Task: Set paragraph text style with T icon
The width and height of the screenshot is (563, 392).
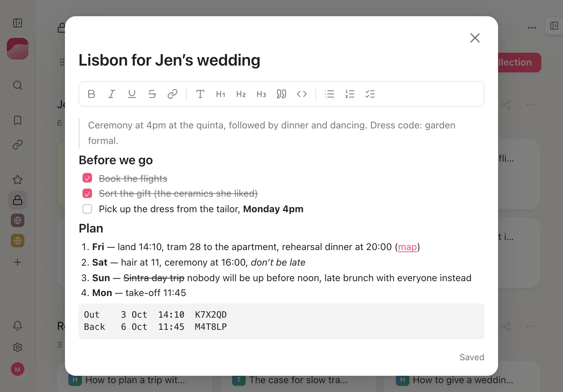Action: pos(200,94)
